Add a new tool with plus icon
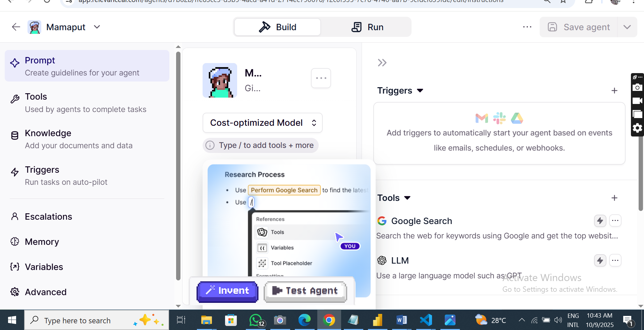Screen dimensions: 644x330 point(614,198)
